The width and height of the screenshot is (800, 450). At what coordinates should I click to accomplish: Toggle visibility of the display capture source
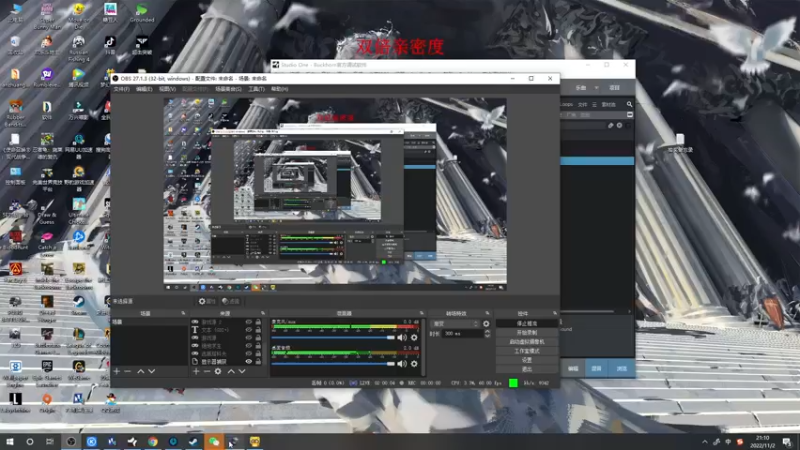(249, 361)
